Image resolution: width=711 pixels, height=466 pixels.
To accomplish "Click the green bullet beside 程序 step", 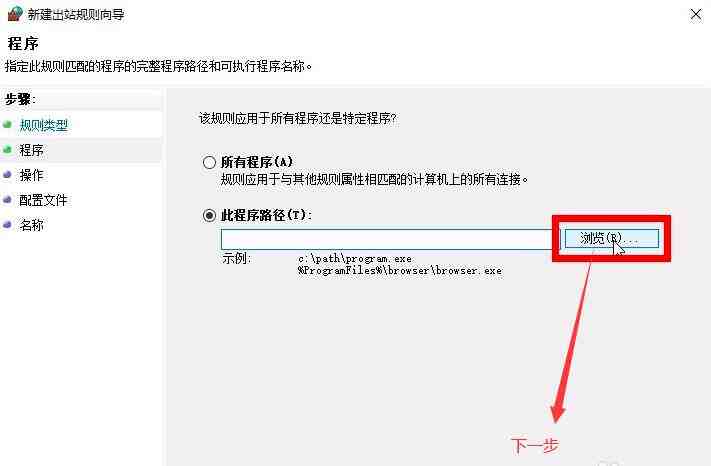I will point(7,150).
